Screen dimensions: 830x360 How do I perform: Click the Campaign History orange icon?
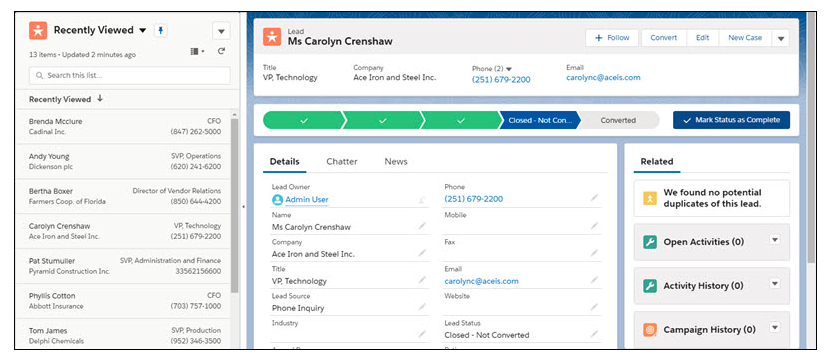(x=649, y=330)
